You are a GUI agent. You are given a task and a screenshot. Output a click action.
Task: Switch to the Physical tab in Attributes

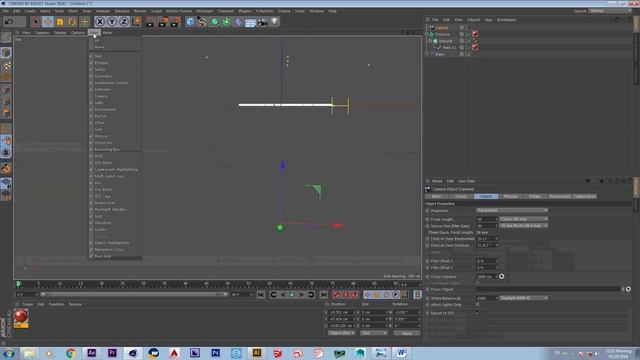pos(511,196)
